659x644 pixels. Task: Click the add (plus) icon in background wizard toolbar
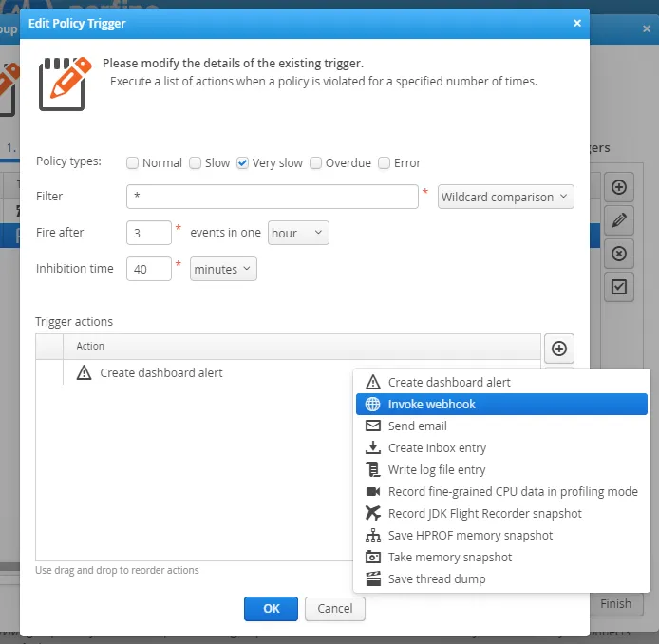tap(619, 187)
